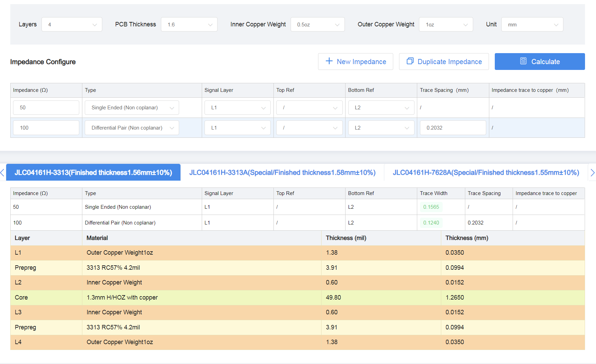Open the Inner Copper Weight dropdown

pos(317,24)
